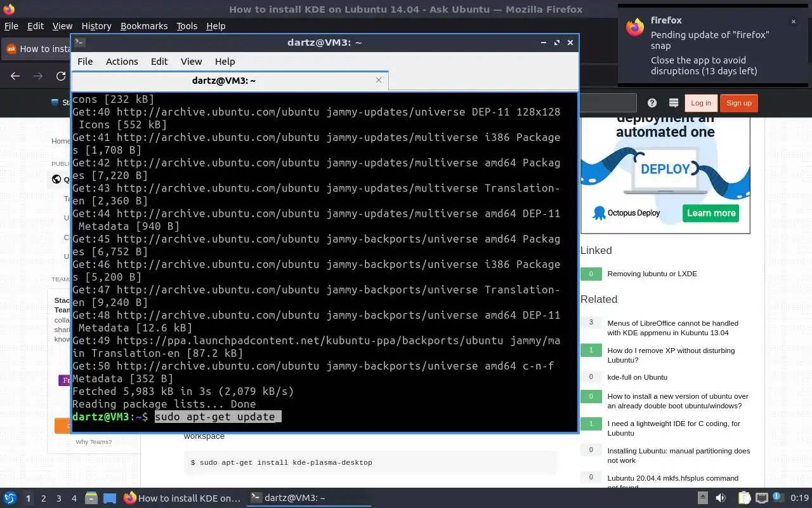
Task: Click the globe icon in left sidebar
Action: (x=57, y=180)
